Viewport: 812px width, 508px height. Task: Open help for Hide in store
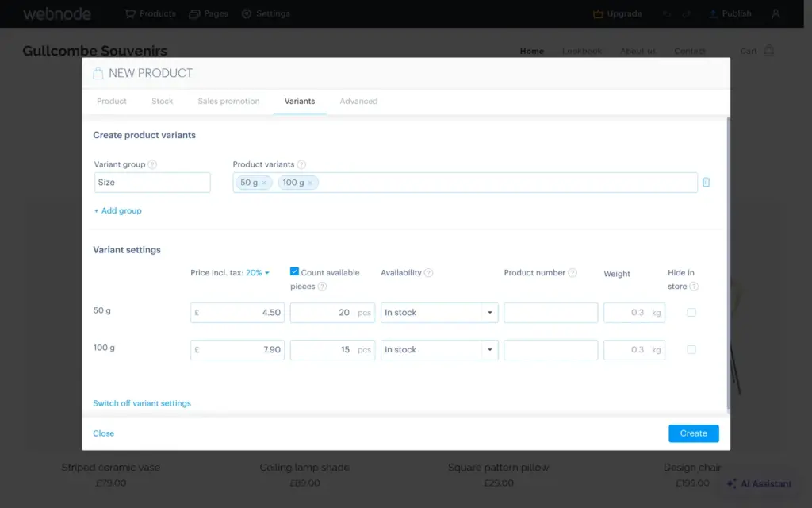coord(694,286)
